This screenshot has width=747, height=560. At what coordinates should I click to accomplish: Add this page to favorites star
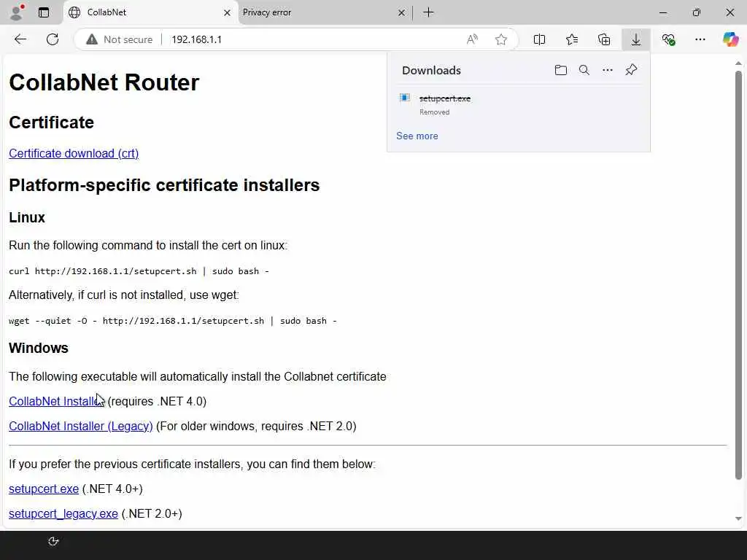pos(500,39)
